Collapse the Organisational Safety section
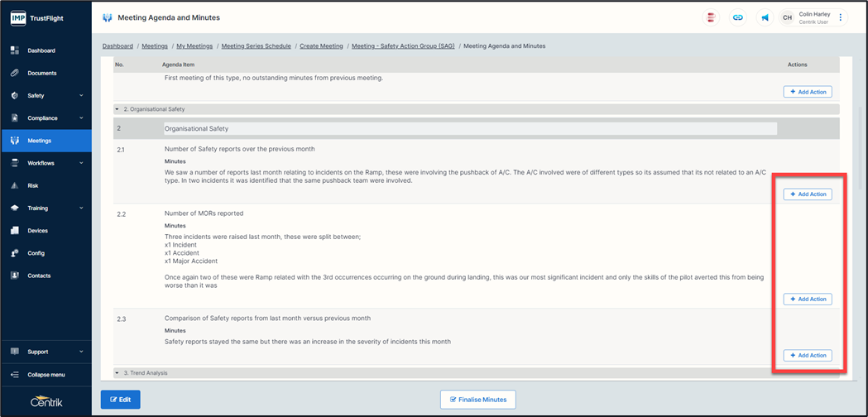The width and height of the screenshot is (868, 417). [x=117, y=109]
